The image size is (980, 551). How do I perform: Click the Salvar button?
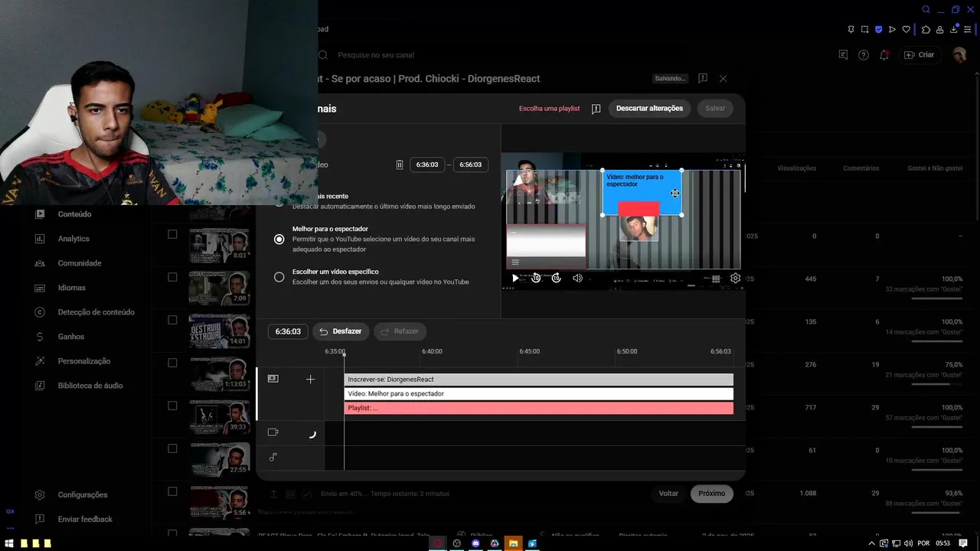tap(715, 109)
